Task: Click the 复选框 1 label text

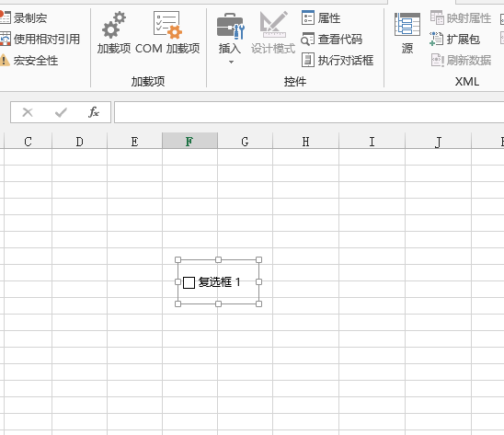Action: (220, 282)
